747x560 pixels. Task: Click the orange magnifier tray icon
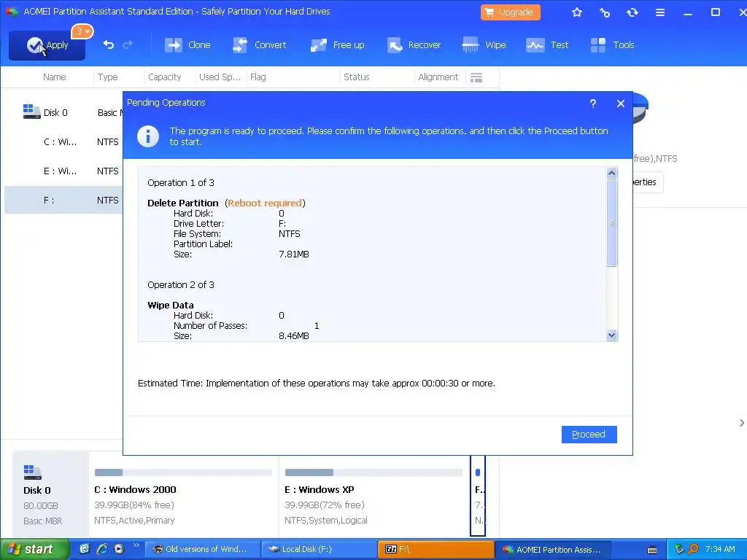pyautogui.click(x=693, y=550)
